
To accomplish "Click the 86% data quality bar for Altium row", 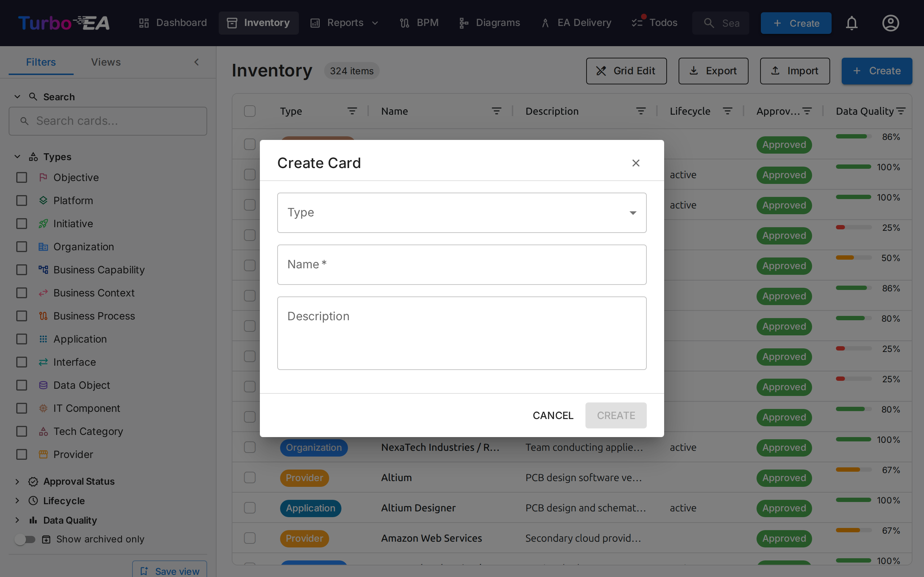I will pyautogui.click(x=854, y=470).
